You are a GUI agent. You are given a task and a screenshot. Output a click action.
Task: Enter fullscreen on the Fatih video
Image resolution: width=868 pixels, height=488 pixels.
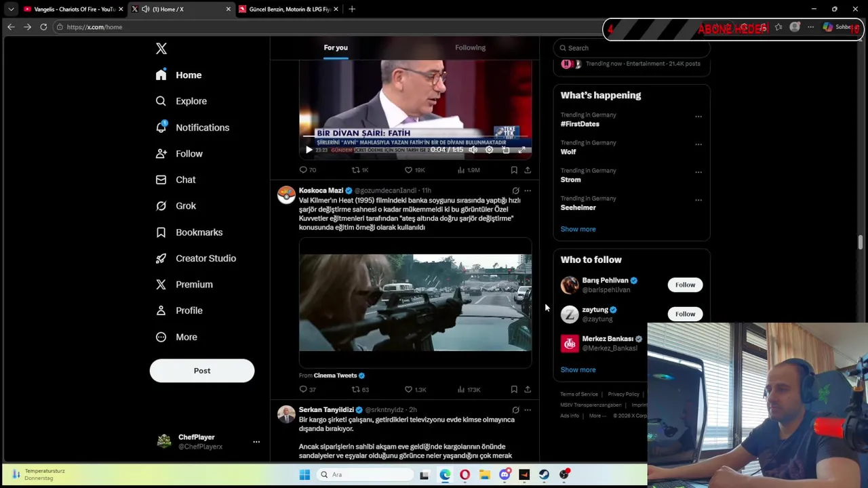(522, 150)
